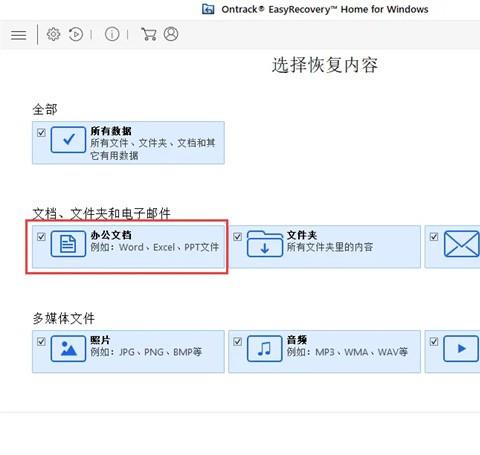Toggle the 办公文档 checkbox
The image size is (480, 455).
(41, 237)
